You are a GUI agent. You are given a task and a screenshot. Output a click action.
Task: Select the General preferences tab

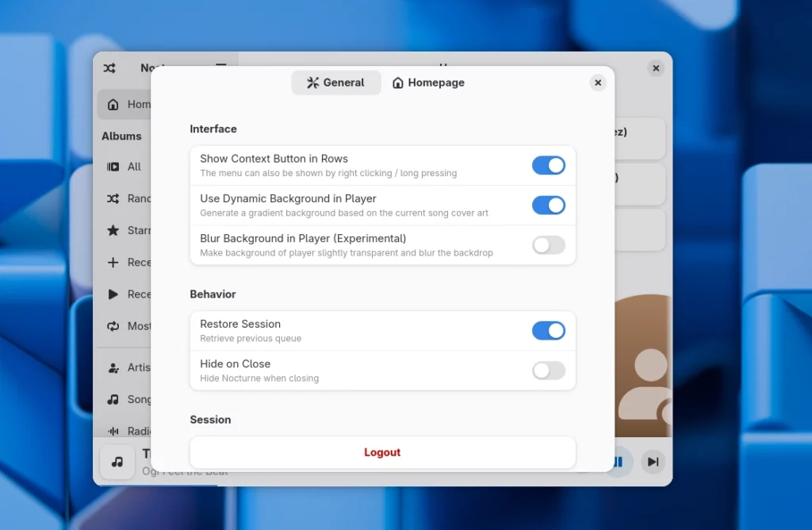[335, 83]
